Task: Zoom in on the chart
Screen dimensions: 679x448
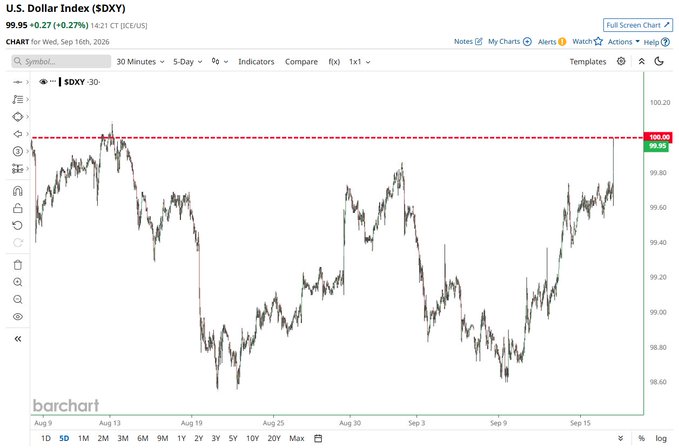Action: click(x=17, y=282)
